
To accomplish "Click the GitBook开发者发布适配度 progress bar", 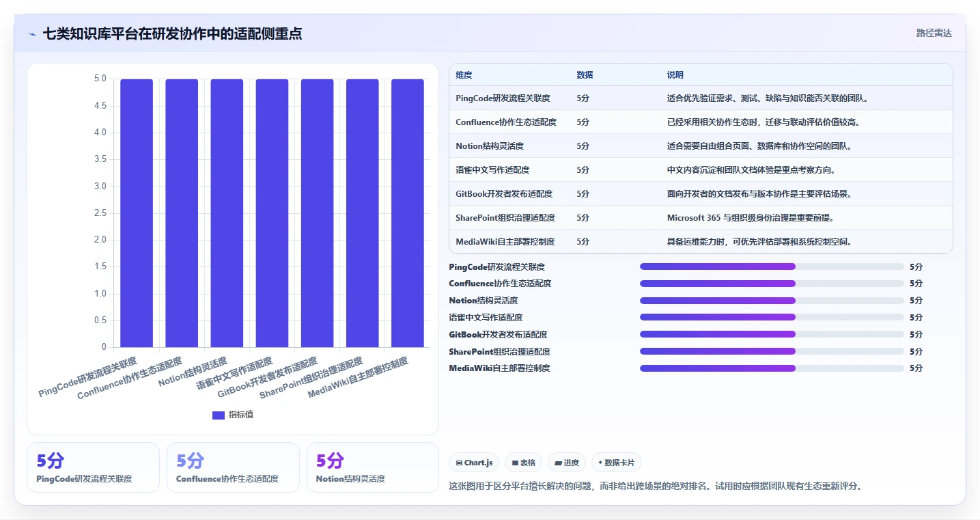I will (x=772, y=334).
